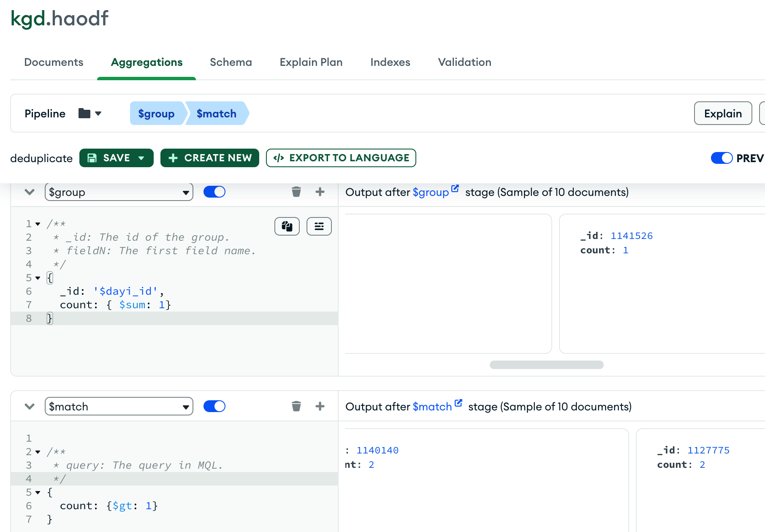Click the _id 1141526 output document card
This screenshot has width=765, height=532.
click(x=662, y=284)
